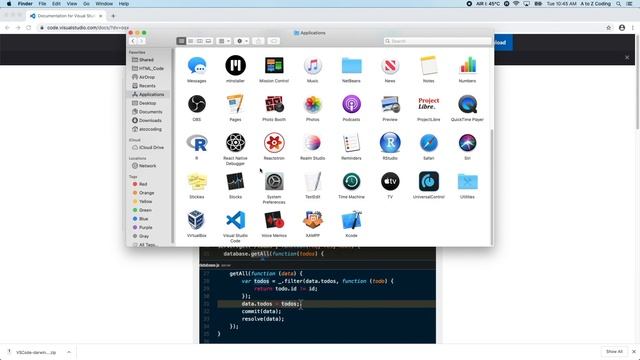Select the XAMPP folder icon

coord(313,220)
